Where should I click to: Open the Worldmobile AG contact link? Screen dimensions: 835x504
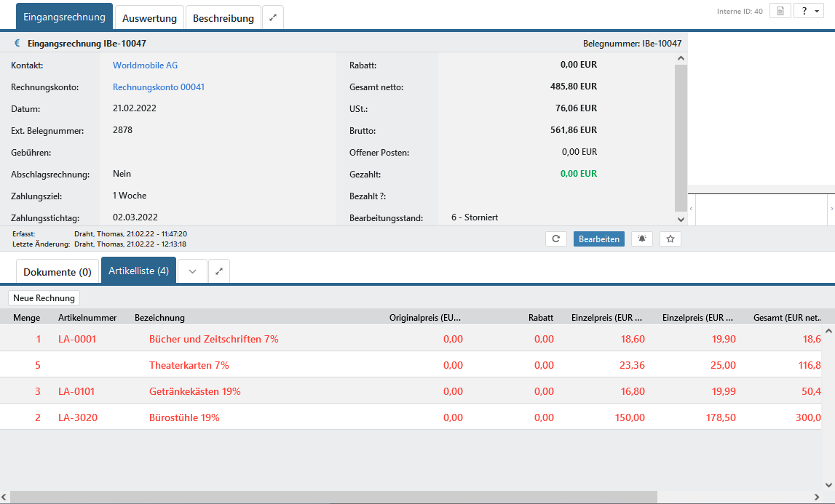click(145, 65)
